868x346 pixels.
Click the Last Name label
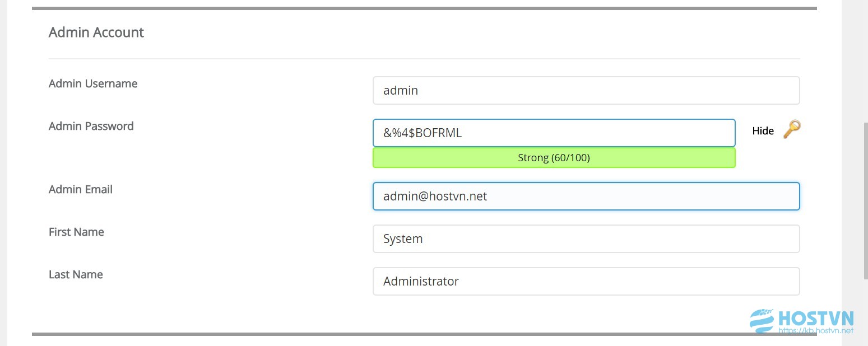76,274
